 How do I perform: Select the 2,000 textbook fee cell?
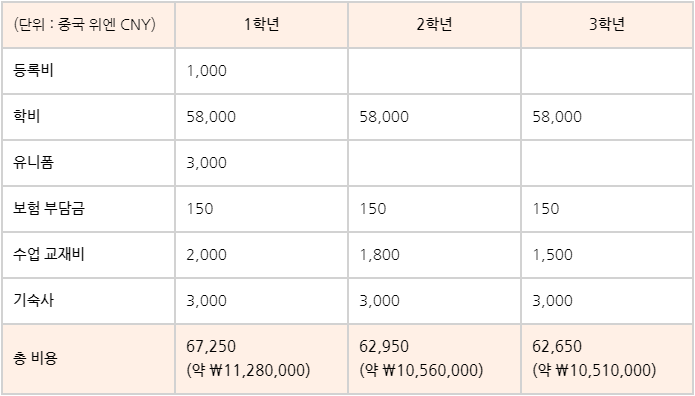(x=262, y=255)
